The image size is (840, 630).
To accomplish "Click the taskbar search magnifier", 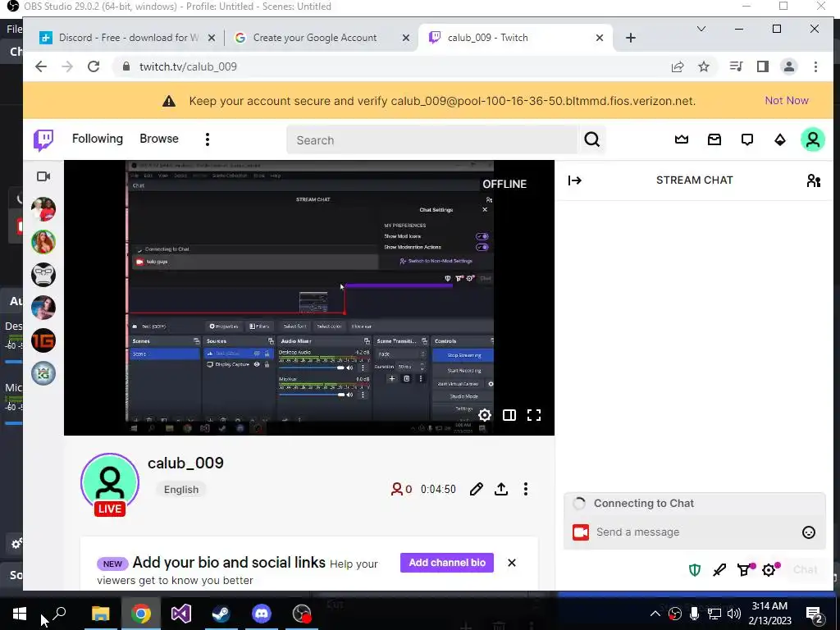I will click(59, 613).
